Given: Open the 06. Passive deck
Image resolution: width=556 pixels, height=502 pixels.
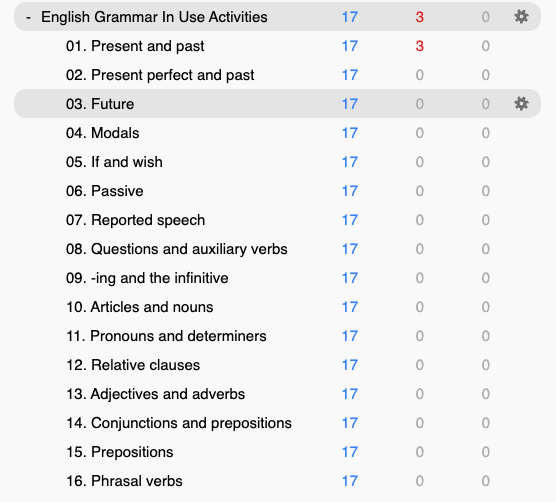Looking at the screenshot, I should (105, 191).
